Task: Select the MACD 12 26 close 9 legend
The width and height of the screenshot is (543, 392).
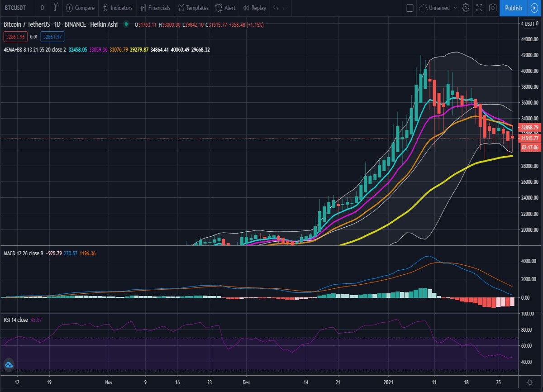Action: point(23,253)
